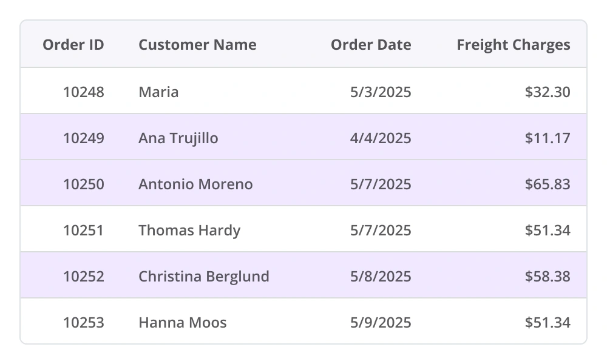This screenshot has height=364, width=607.
Task: Select order ID 10249 cell
Action: coord(83,138)
